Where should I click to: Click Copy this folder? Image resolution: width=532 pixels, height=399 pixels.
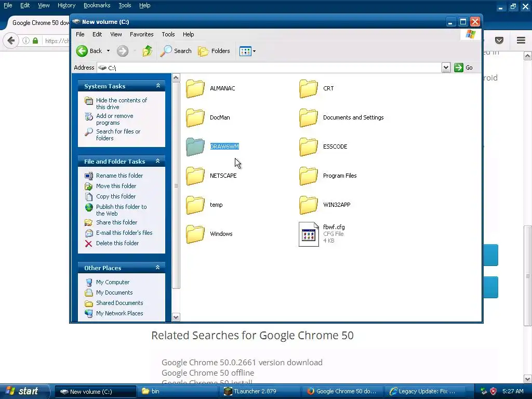tap(116, 196)
